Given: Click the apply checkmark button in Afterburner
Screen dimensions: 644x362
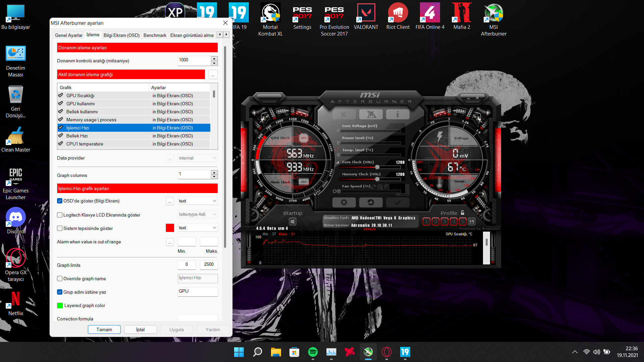Looking at the screenshot, I should tap(397, 202).
